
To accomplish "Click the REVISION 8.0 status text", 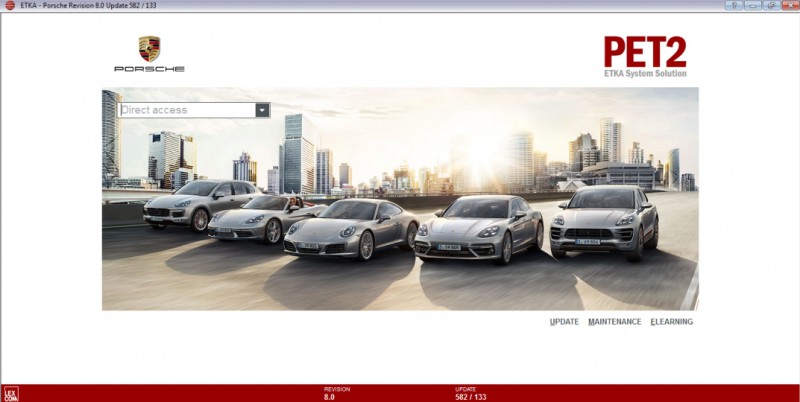I will pos(337,393).
